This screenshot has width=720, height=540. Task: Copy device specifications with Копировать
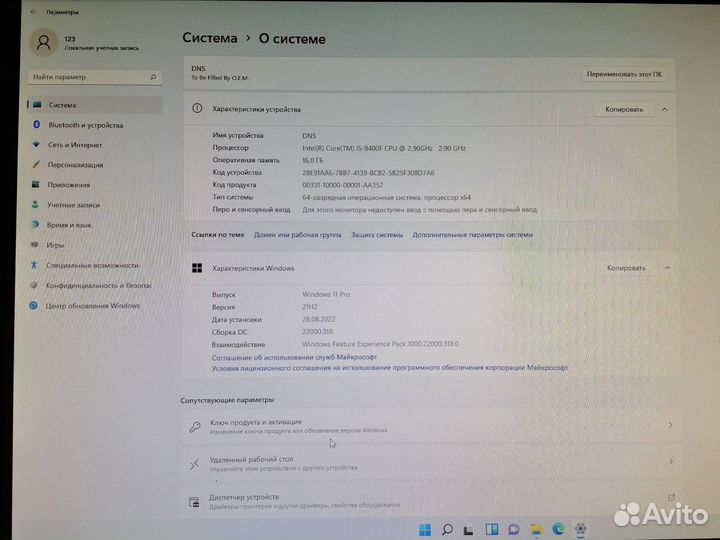pos(624,110)
